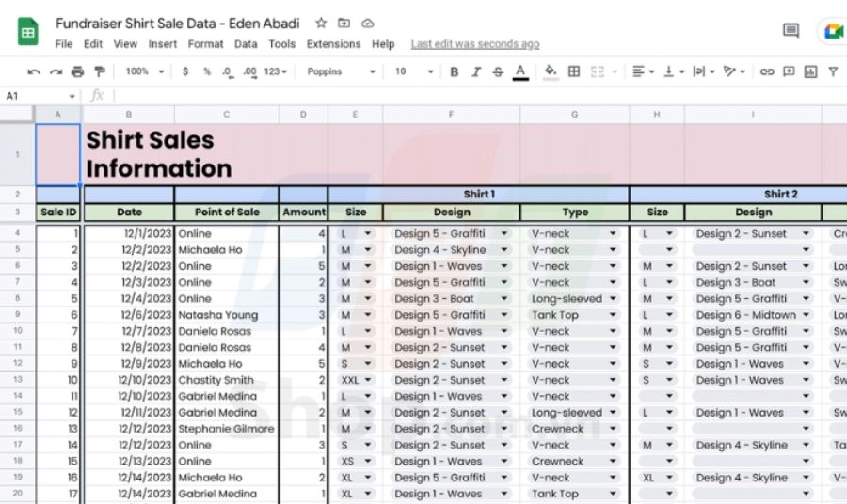Open the zoom 100% dropdown

144,71
